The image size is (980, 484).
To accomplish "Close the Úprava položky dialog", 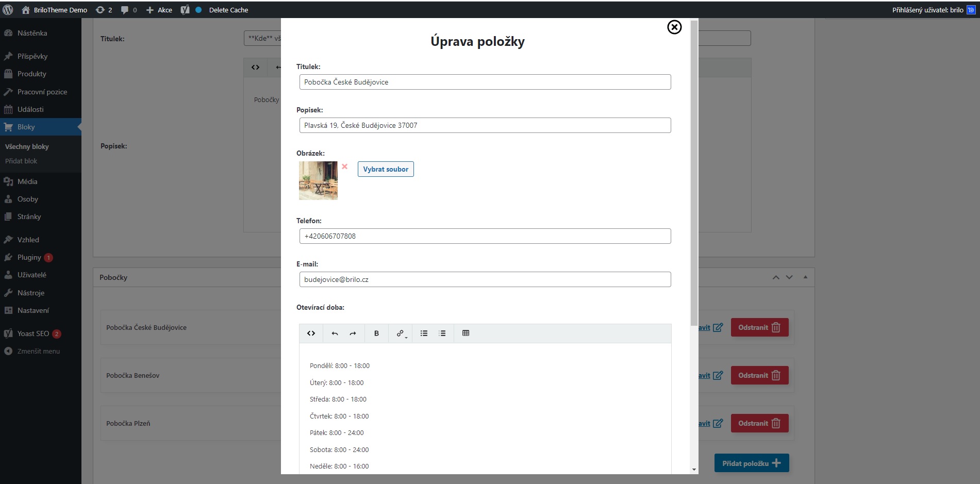I will 674,27.
